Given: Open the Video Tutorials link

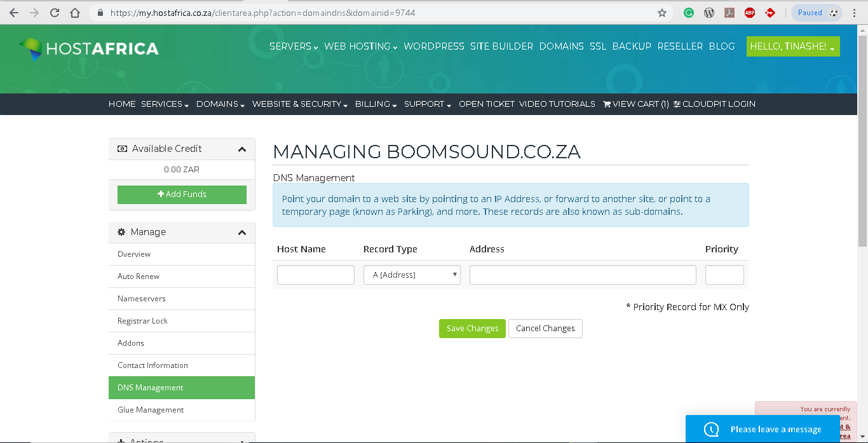Looking at the screenshot, I should click(557, 104).
